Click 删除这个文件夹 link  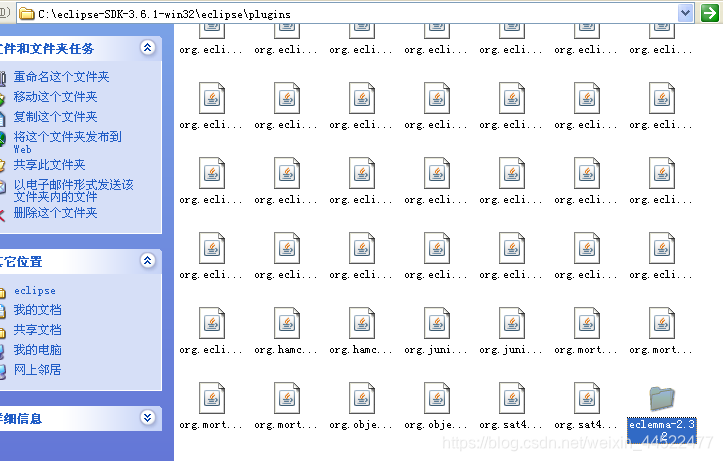tap(55, 213)
